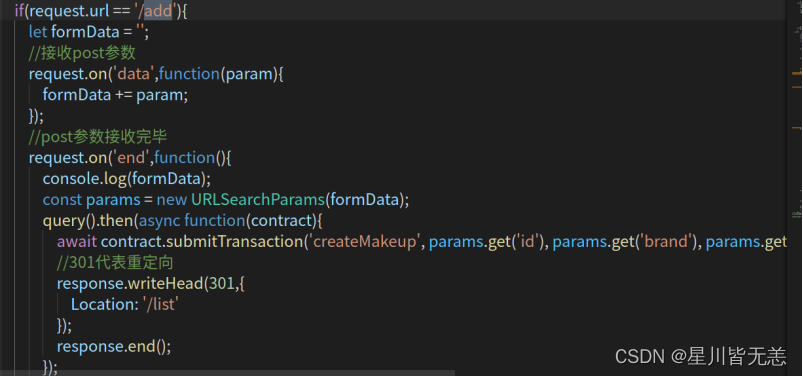Click URLSearchParams class name

[x=259, y=200]
